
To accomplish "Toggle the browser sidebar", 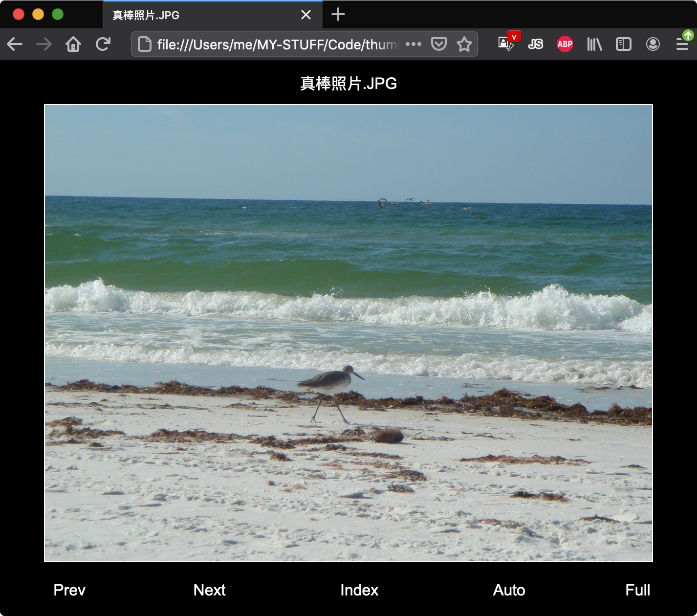I will 624,44.
